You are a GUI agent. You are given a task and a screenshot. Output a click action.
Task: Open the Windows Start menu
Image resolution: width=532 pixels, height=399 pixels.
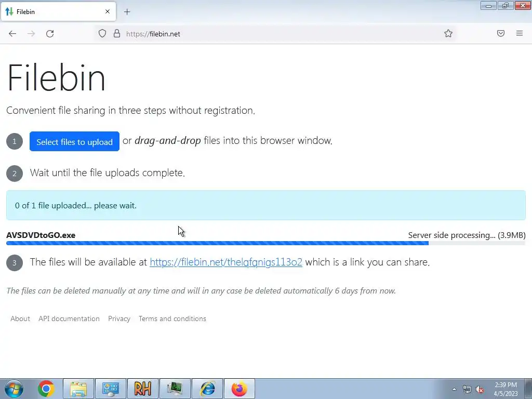pyautogui.click(x=14, y=389)
